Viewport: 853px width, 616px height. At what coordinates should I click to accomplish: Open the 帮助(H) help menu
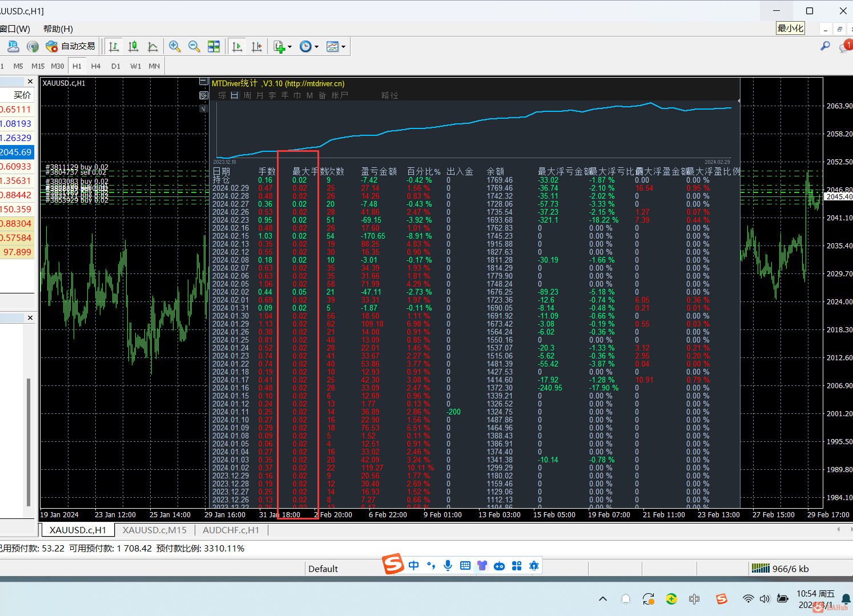[58, 29]
